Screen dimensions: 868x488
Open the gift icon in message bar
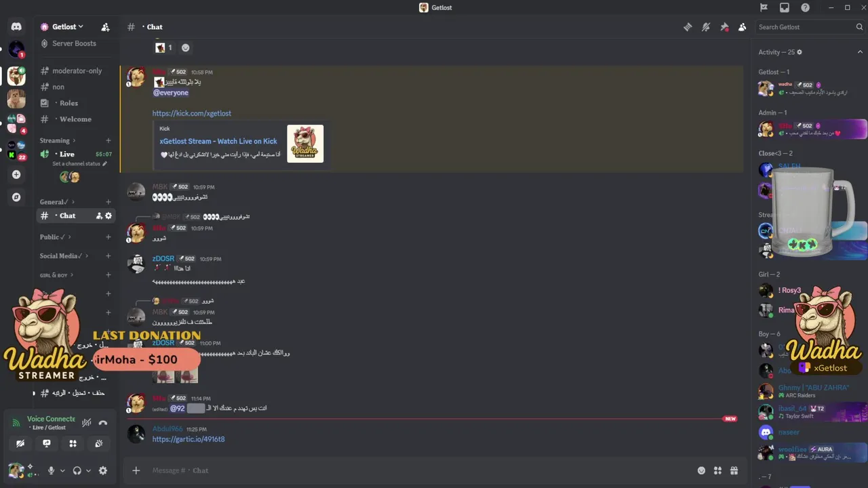[x=734, y=470]
